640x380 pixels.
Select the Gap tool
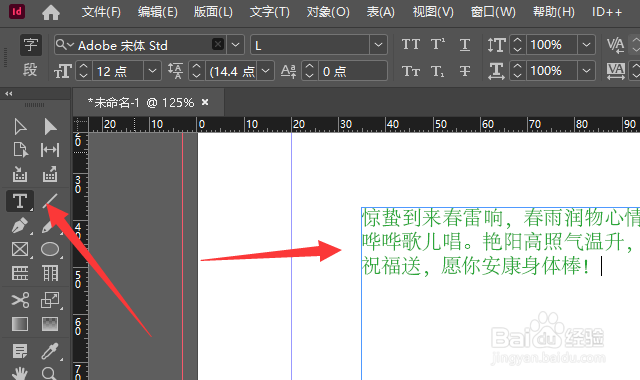click(50, 150)
